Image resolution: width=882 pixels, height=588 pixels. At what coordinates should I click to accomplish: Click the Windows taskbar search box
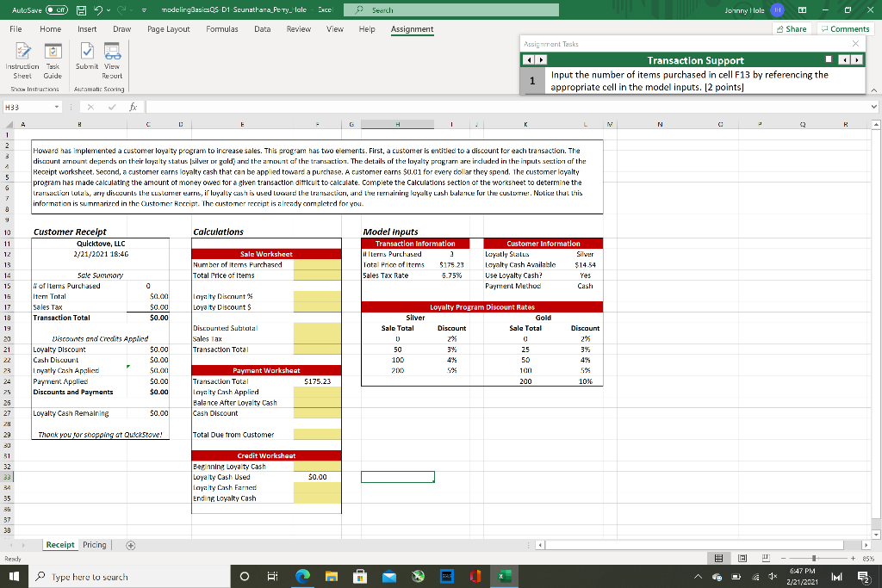(x=129, y=577)
